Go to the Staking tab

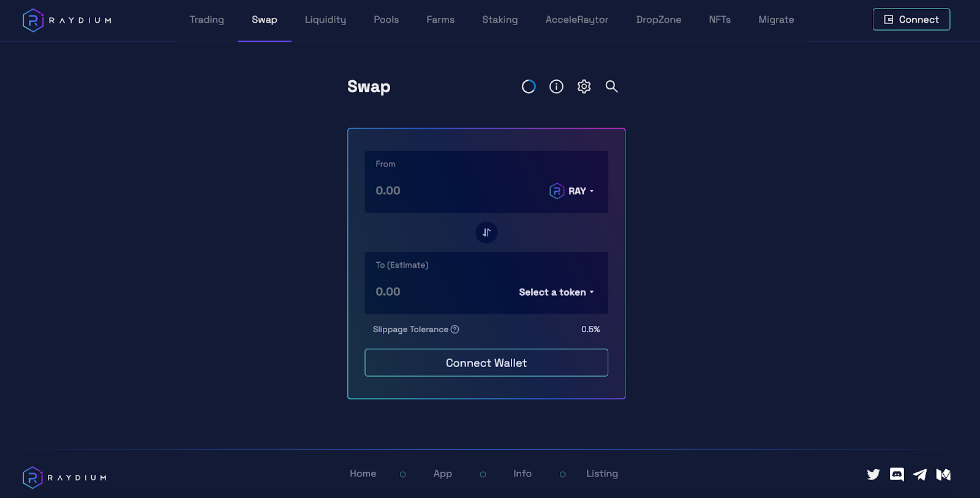[500, 20]
